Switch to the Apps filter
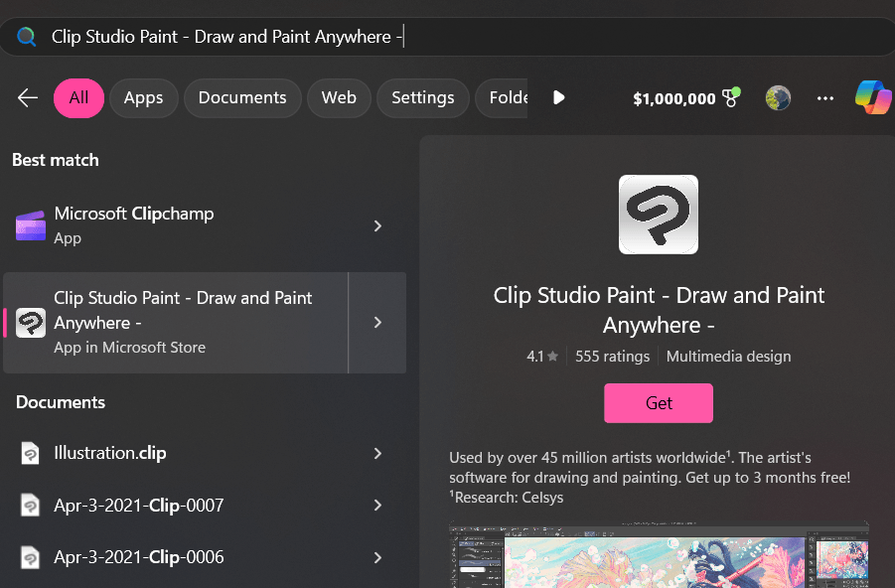 tap(144, 98)
